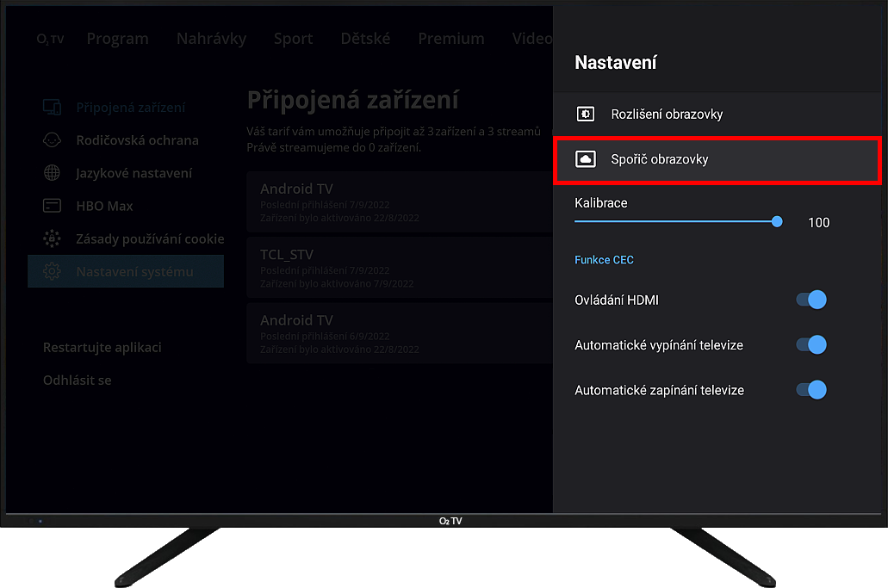This screenshot has width=888, height=588.
Task: Open the Program tab
Action: pos(117,39)
